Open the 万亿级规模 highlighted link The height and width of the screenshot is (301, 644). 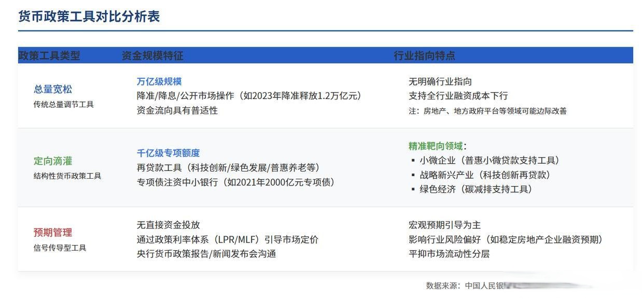point(159,80)
